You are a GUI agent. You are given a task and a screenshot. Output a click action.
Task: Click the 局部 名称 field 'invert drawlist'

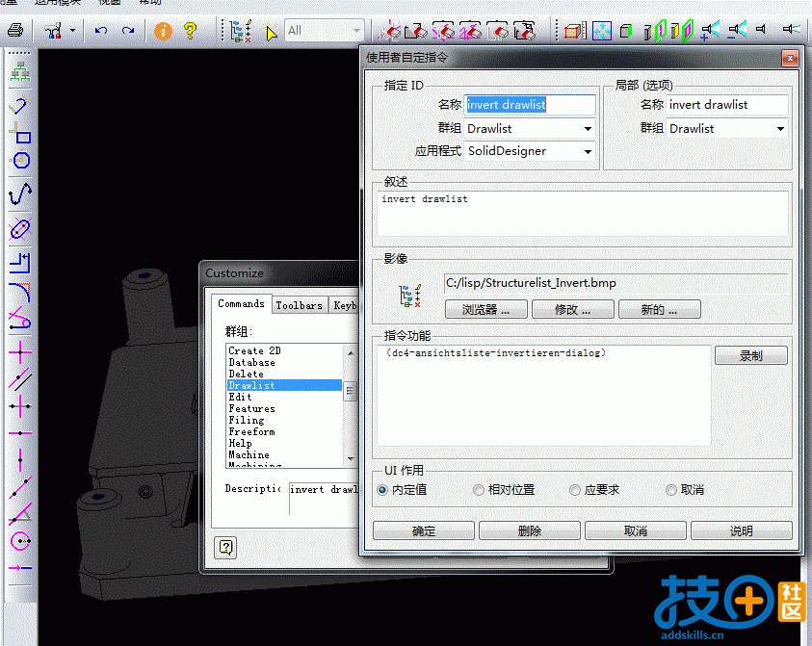pyautogui.click(x=727, y=105)
